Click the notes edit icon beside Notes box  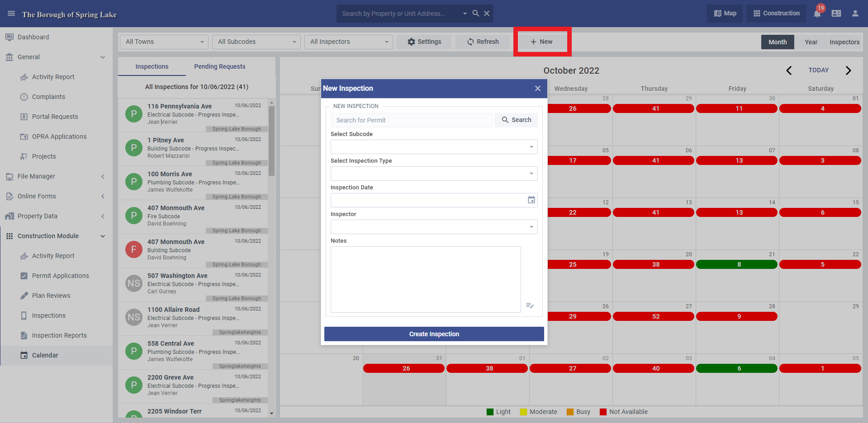point(530,306)
